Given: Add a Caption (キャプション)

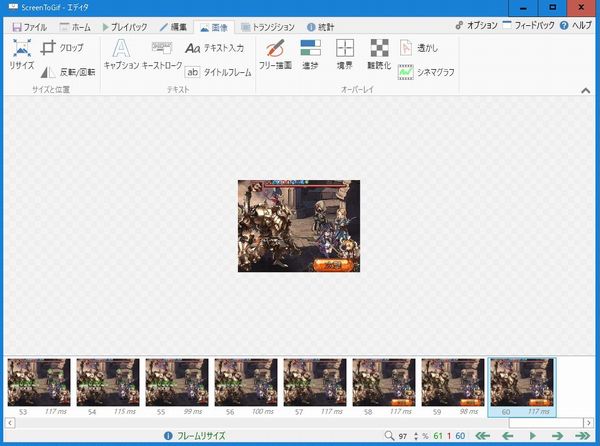Looking at the screenshot, I should [121, 54].
